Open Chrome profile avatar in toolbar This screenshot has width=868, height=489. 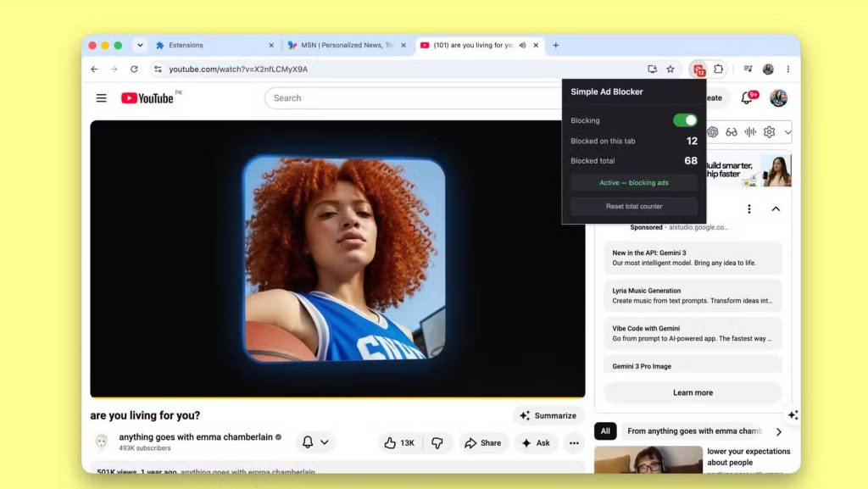(x=768, y=69)
